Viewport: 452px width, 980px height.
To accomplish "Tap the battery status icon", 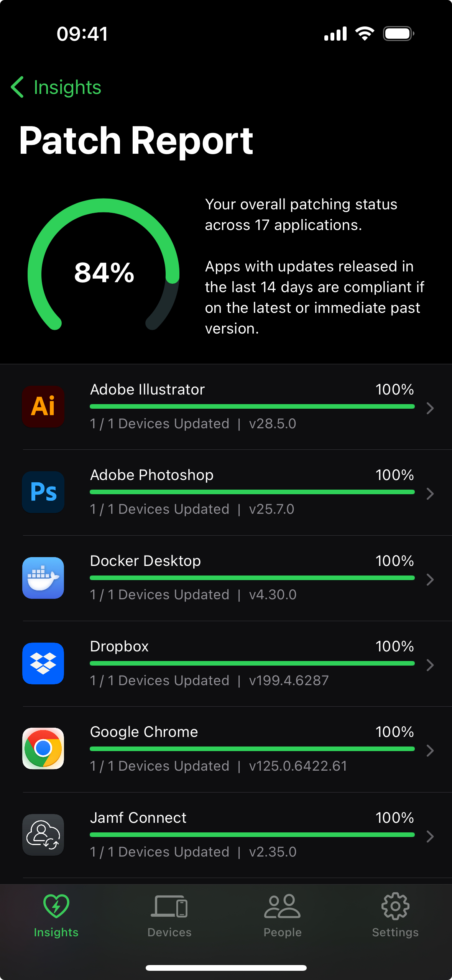I will pyautogui.click(x=398, y=34).
